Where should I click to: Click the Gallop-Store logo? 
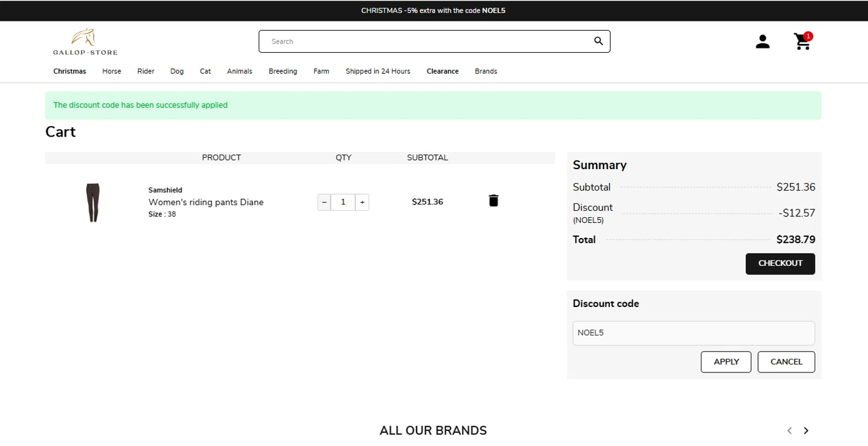coord(85,42)
